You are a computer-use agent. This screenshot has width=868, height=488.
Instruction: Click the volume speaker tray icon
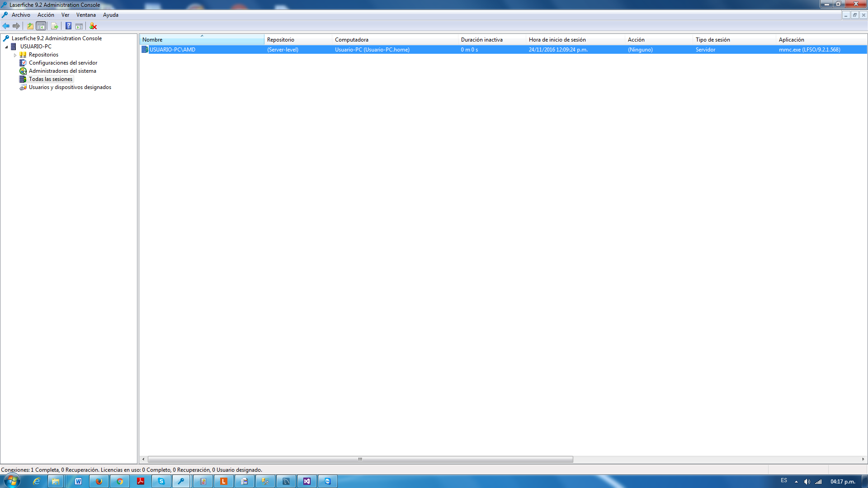tap(807, 482)
